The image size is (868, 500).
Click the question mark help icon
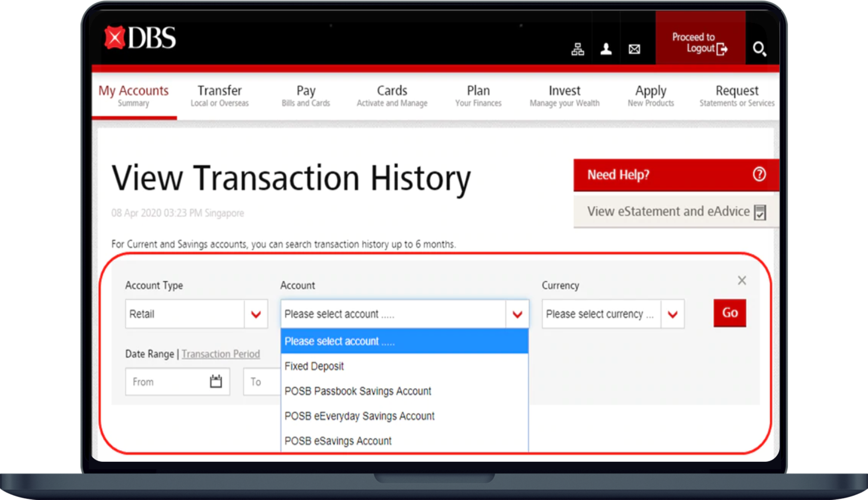759,174
